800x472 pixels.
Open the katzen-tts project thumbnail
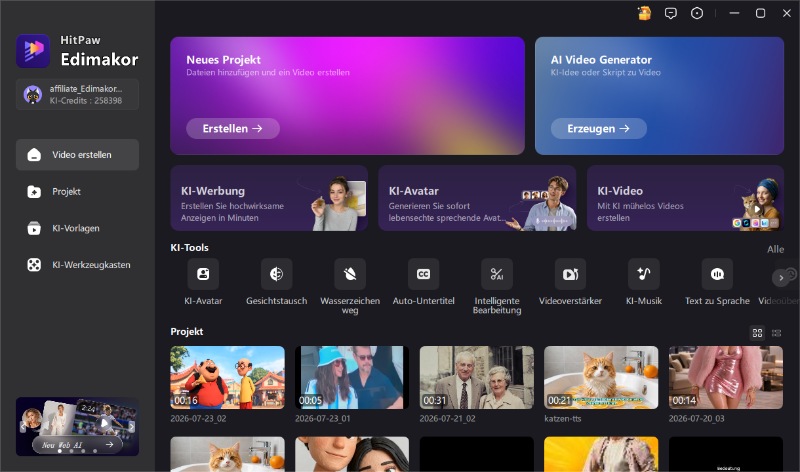click(x=601, y=378)
